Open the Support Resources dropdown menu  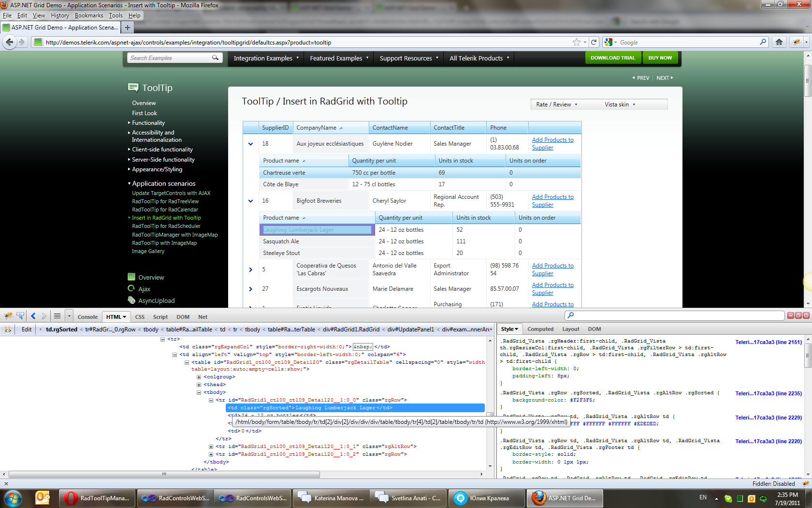(x=409, y=58)
